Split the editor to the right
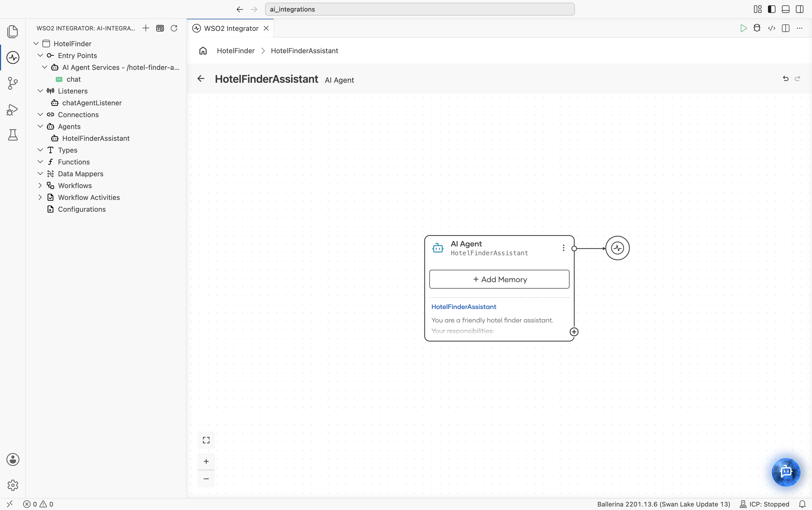This screenshot has height=510, width=812. (785, 28)
